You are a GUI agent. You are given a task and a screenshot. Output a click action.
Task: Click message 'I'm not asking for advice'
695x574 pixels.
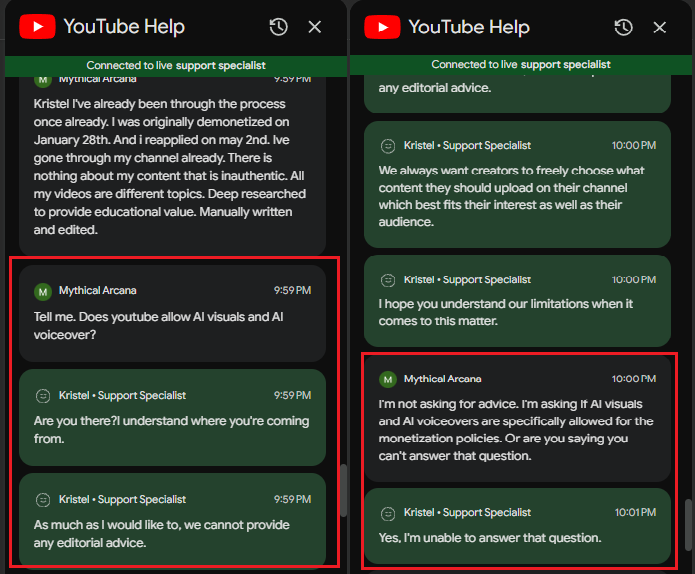coord(517,418)
